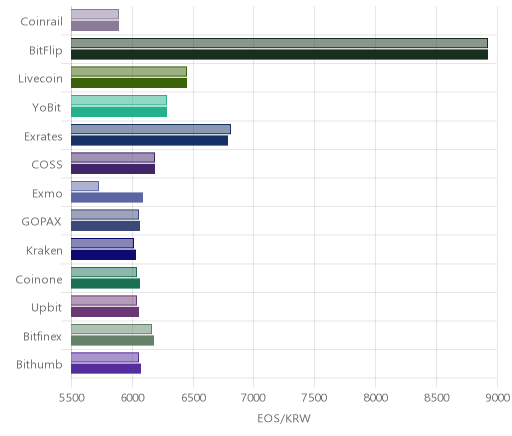
Task: Click the darker Exmo lower bar
Action: coord(107,198)
